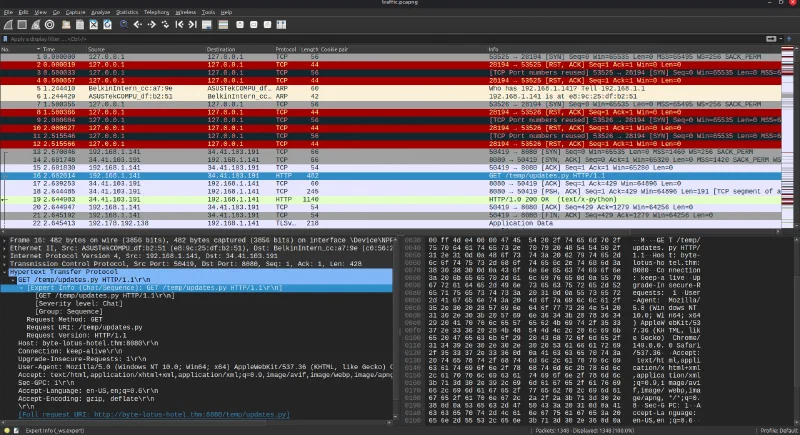Image resolution: width=800 pixels, height=435 pixels.
Task: Open the File menu
Action: coord(8,12)
